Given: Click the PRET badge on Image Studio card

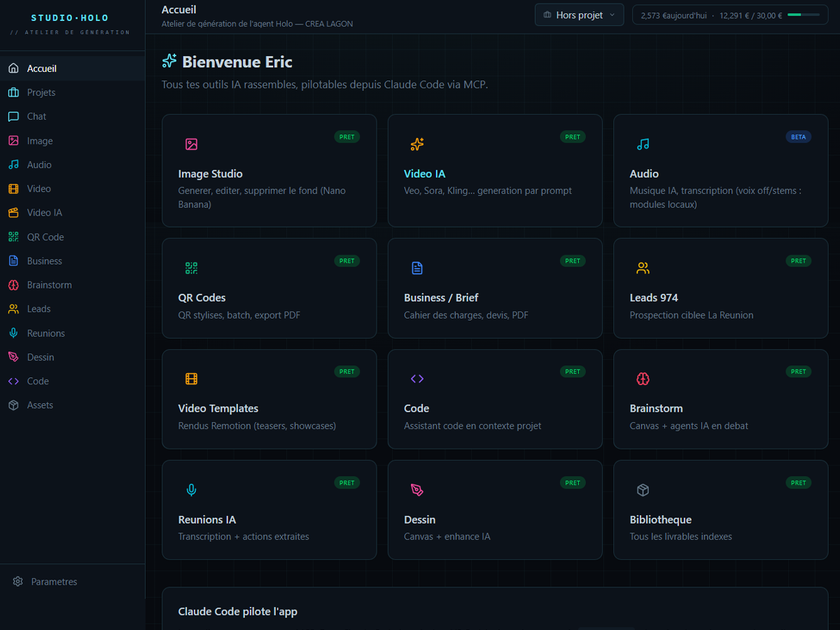Looking at the screenshot, I should tap(347, 137).
